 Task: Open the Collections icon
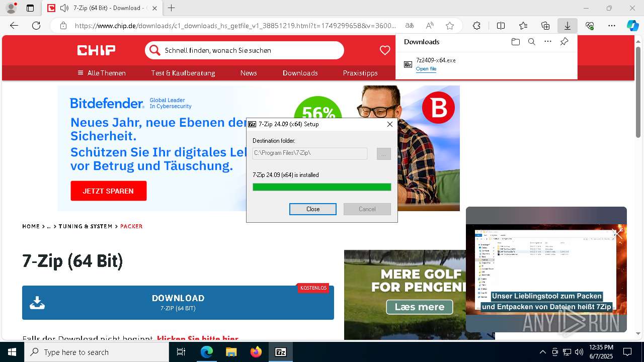coord(545,26)
